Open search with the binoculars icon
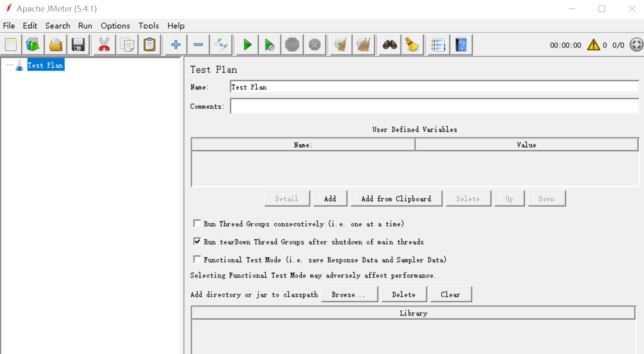This screenshot has width=644, height=354. tap(389, 45)
